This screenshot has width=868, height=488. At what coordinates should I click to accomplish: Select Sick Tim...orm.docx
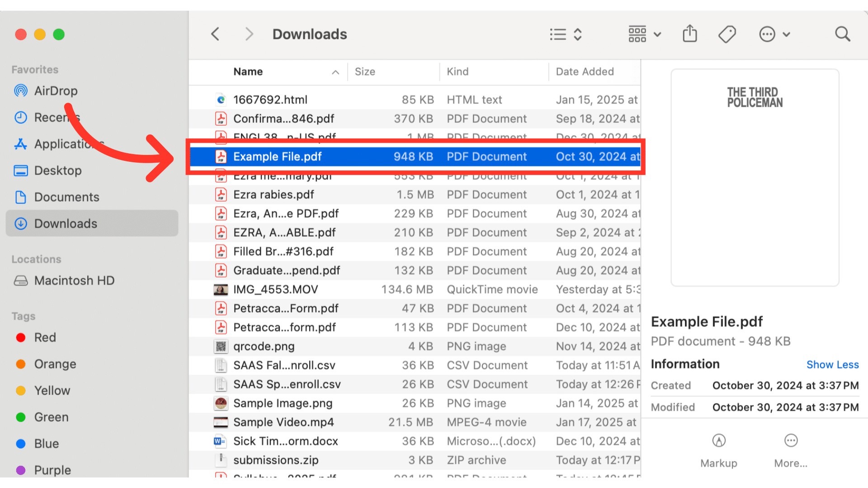(415, 441)
